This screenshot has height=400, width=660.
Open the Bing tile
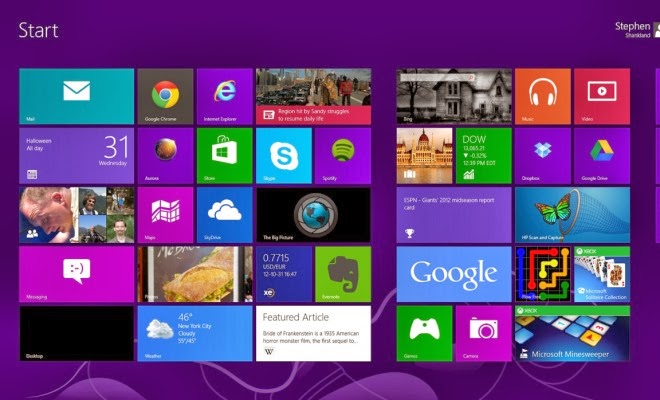click(x=454, y=96)
